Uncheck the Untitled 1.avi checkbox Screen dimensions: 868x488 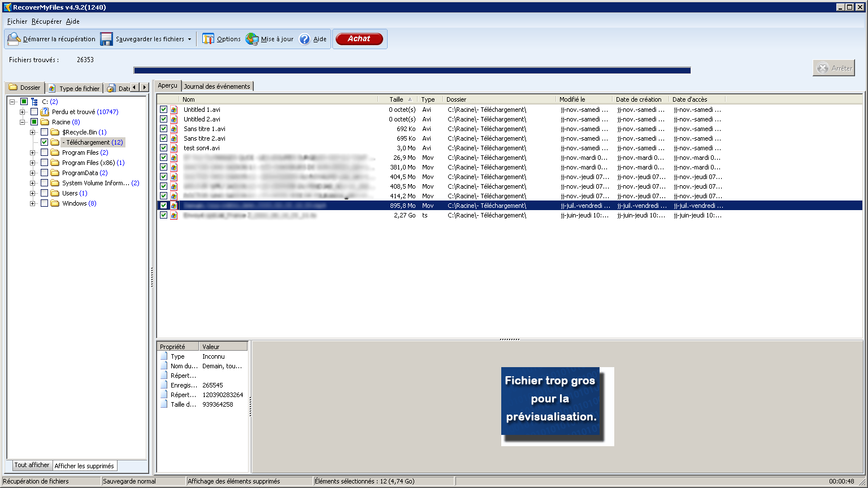point(163,110)
